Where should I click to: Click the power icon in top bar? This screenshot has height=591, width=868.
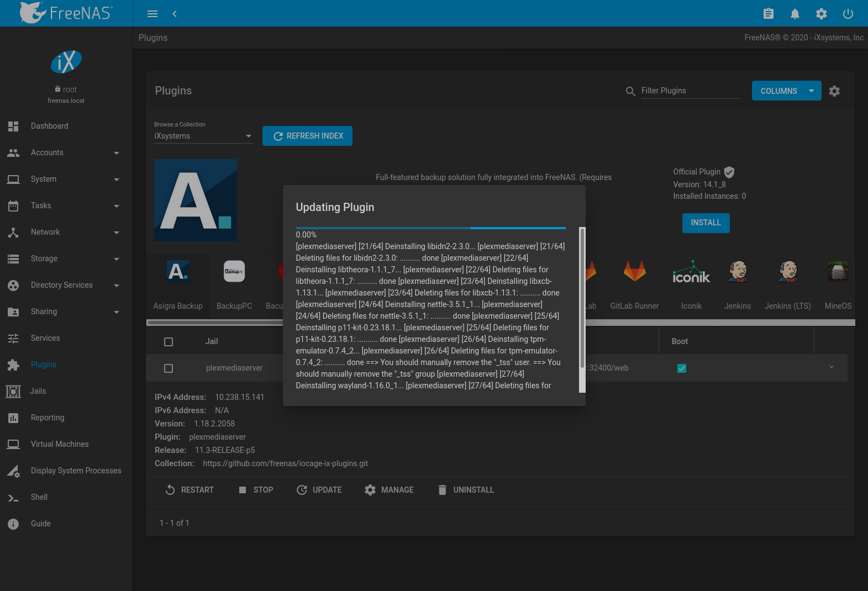click(848, 14)
